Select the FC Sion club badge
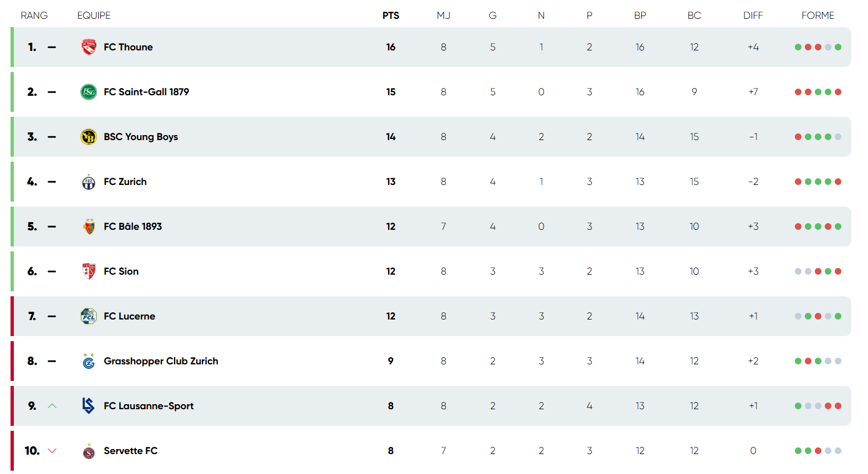Image resolution: width=868 pixels, height=474 pixels. [88, 271]
